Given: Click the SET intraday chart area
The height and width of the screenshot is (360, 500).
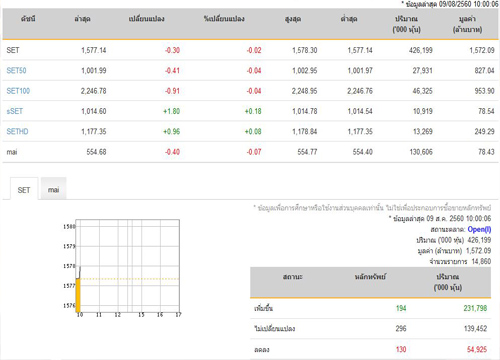Looking at the screenshot, I should [128, 266].
